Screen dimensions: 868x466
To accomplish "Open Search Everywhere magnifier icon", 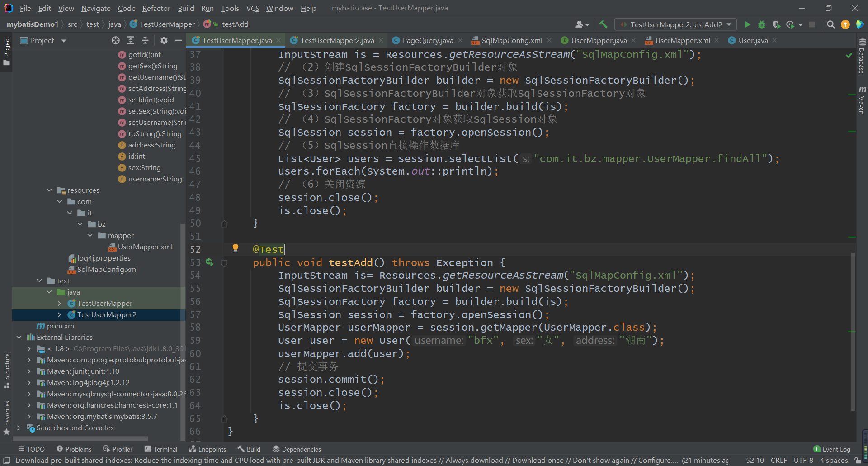I will click(x=830, y=24).
